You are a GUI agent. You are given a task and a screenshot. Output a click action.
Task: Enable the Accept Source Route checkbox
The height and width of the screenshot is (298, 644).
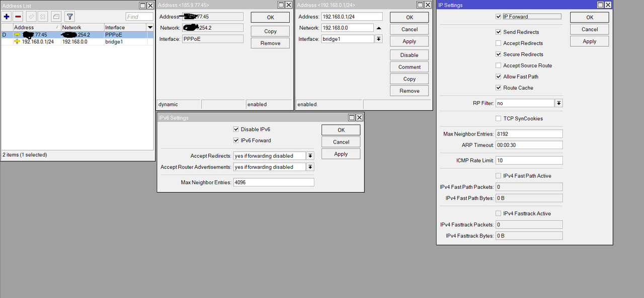tap(499, 65)
